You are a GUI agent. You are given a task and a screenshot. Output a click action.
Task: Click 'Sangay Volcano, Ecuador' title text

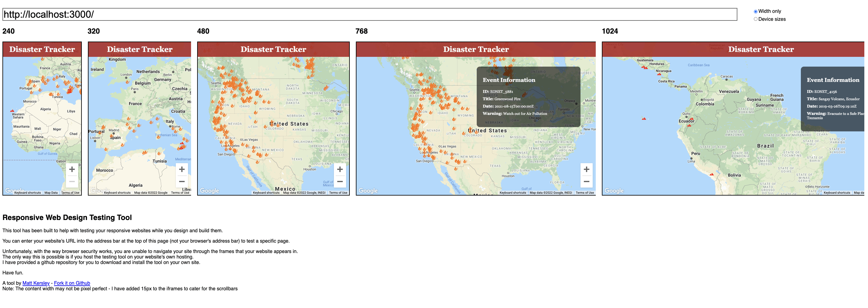tap(839, 99)
